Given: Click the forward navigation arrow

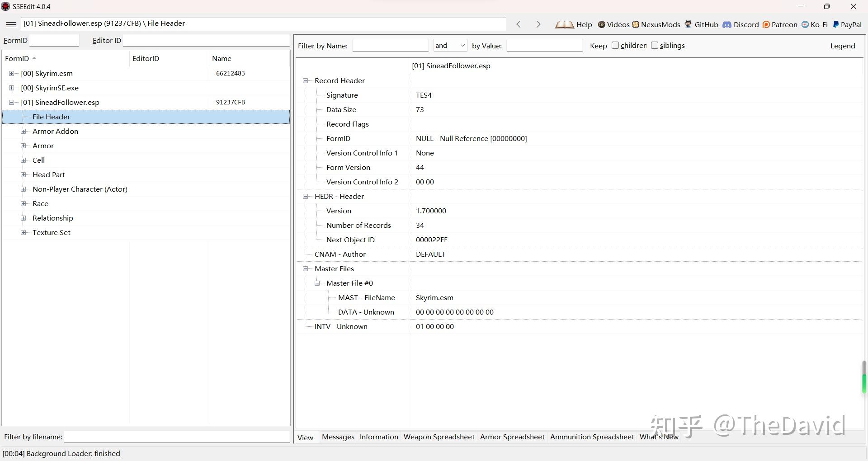Looking at the screenshot, I should click(538, 24).
